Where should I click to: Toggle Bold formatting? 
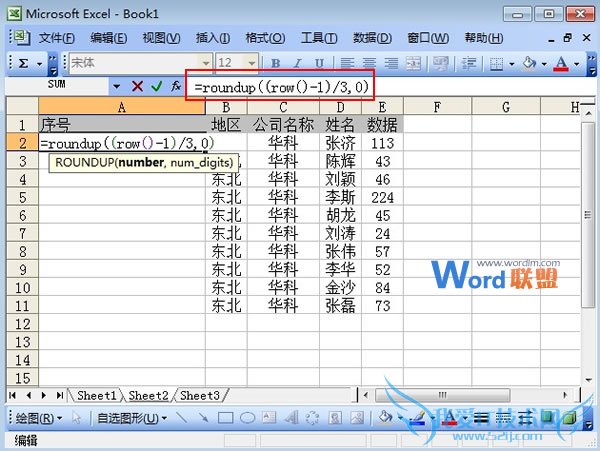coord(275,63)
